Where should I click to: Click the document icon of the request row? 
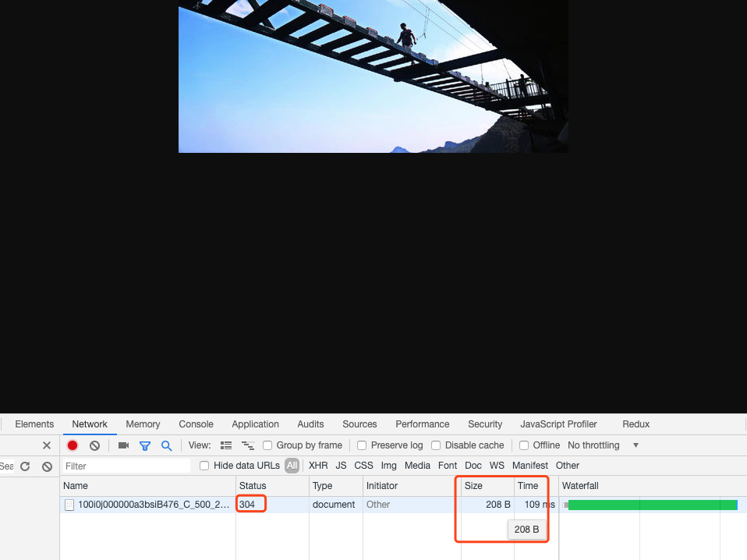(x=69, y=505)
